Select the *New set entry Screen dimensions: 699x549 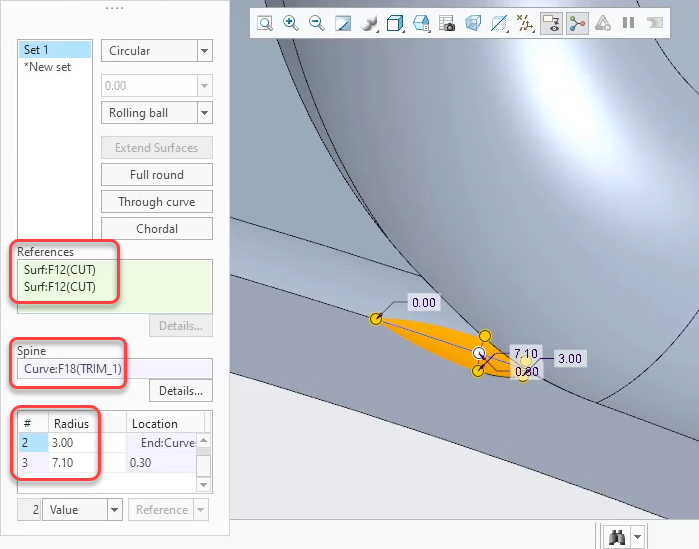click(x=47, y=67)
